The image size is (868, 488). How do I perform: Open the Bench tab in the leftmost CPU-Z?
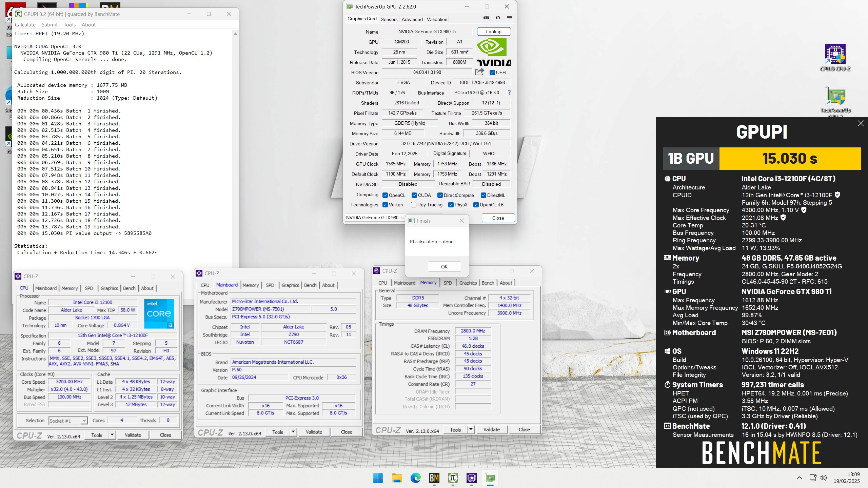pyautogui.click(x=129, y=288)
